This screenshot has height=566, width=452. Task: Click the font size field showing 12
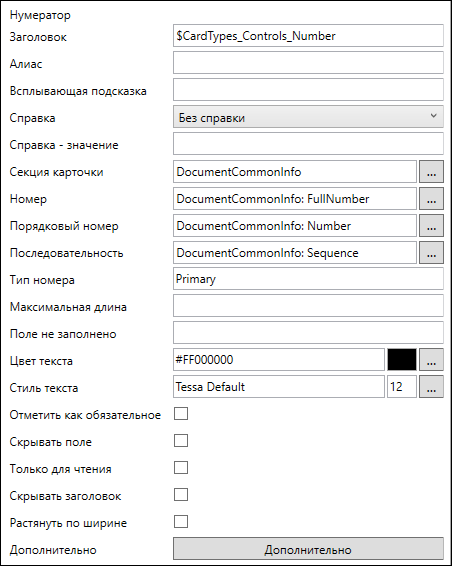(402, 387)
